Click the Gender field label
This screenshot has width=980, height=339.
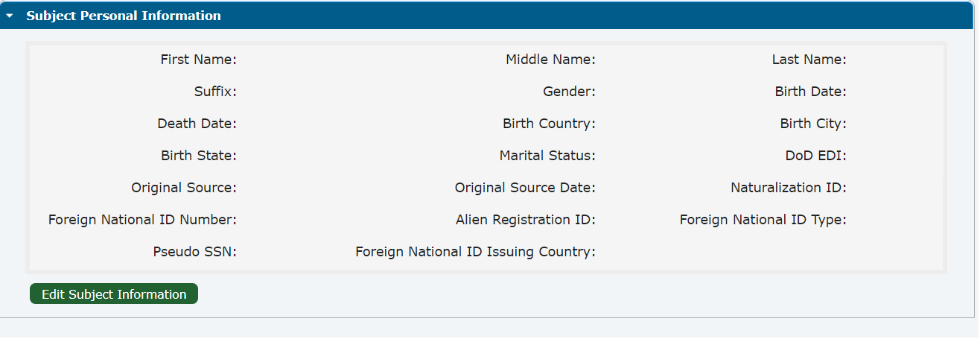pyautogui.click(x=569, y=92)
